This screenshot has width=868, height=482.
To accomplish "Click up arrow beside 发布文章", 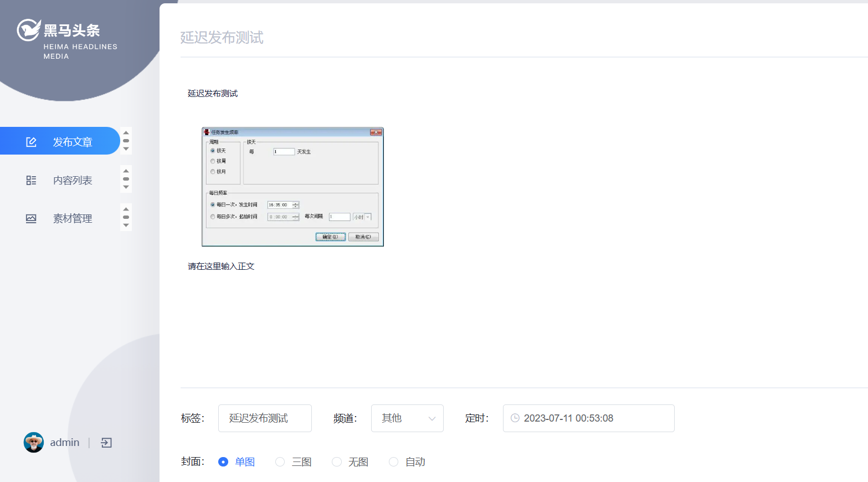I will pyautogui.click(x=126, y=133).
